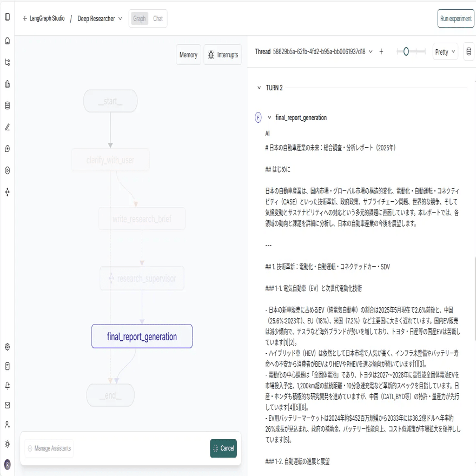
Task: Go back via LangGraph Studio arrow link
Action: [x=44, y=18]
